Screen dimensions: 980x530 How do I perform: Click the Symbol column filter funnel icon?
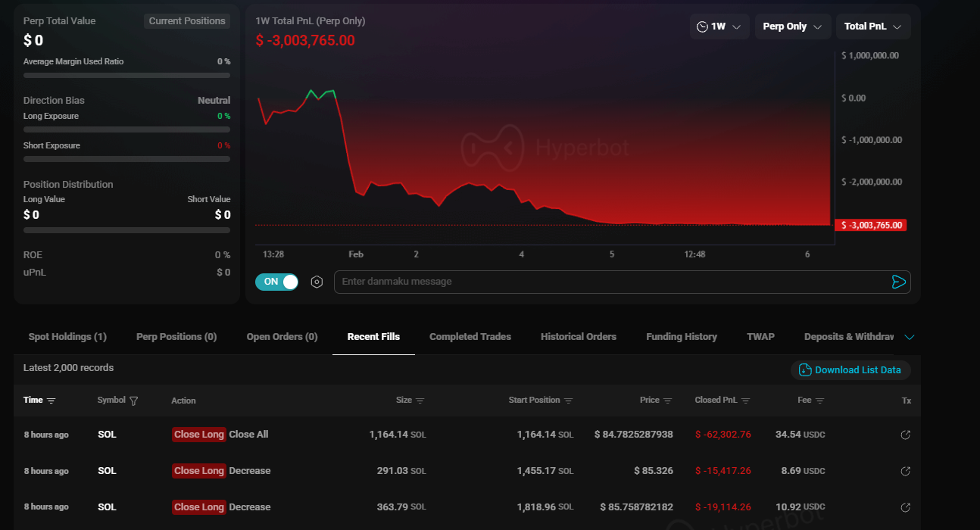(134, 401)
